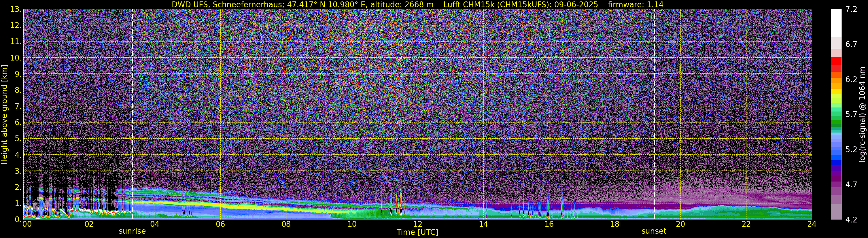Click the time axis tick label '18'
868x238 pixels.
[x=614, y=224]
